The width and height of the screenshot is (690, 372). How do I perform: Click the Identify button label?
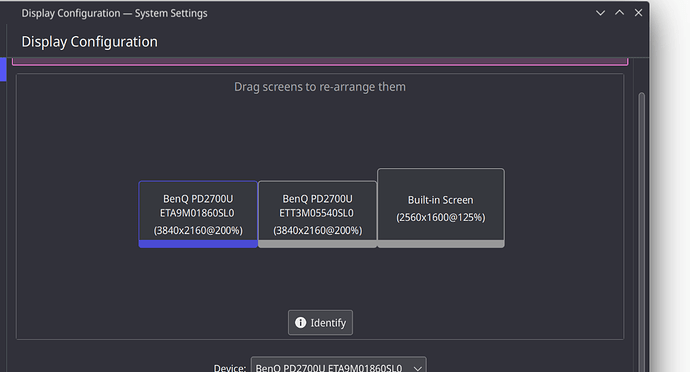(328, 323)
